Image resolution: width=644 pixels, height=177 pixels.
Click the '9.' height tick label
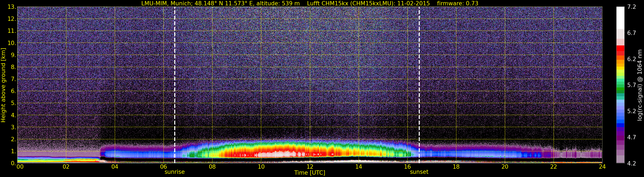13,55
